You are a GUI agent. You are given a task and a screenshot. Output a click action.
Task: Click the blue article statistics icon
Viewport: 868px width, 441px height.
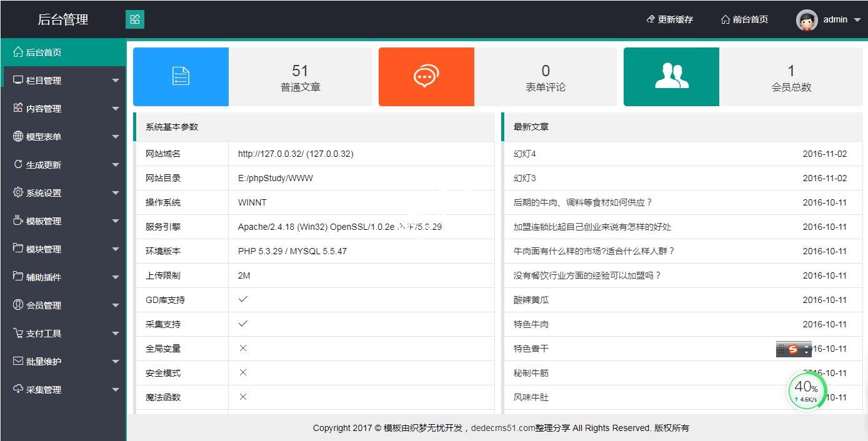pyautogui.click(x=181, y=76)
